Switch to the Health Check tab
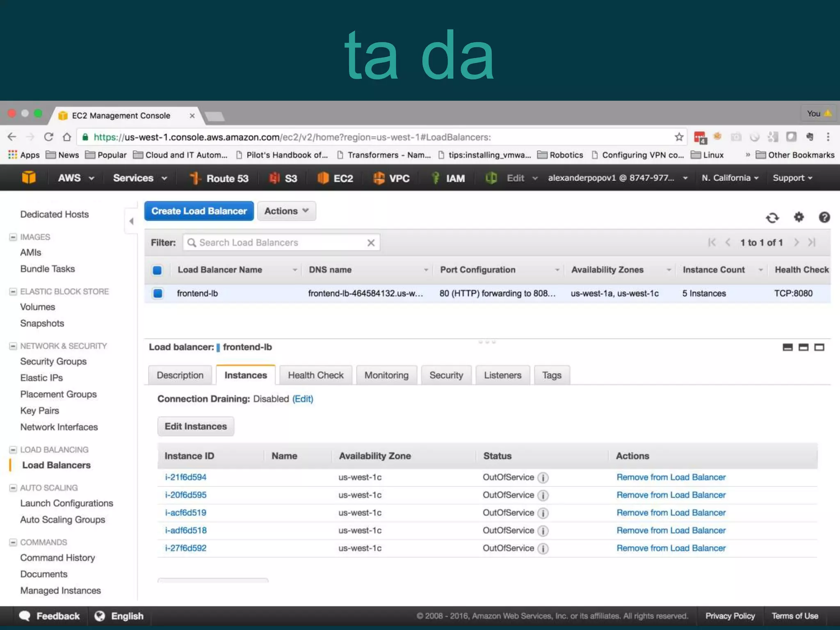Viewport: 840px width, 630px height. click(x=315, y=375)
